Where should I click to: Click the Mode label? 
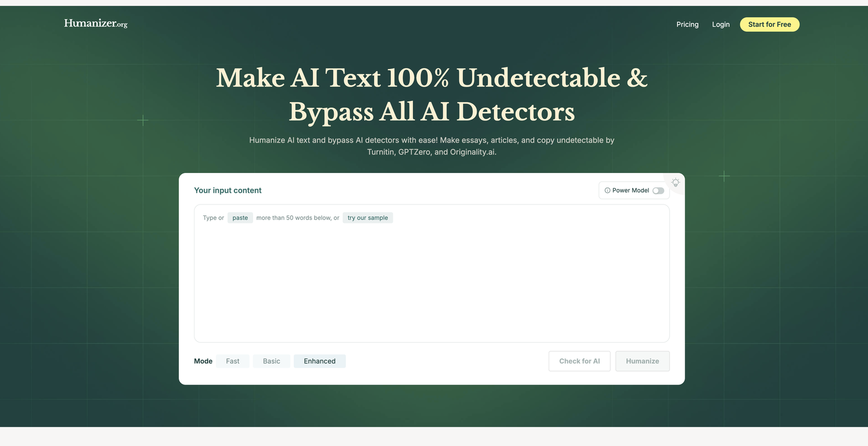203,361
